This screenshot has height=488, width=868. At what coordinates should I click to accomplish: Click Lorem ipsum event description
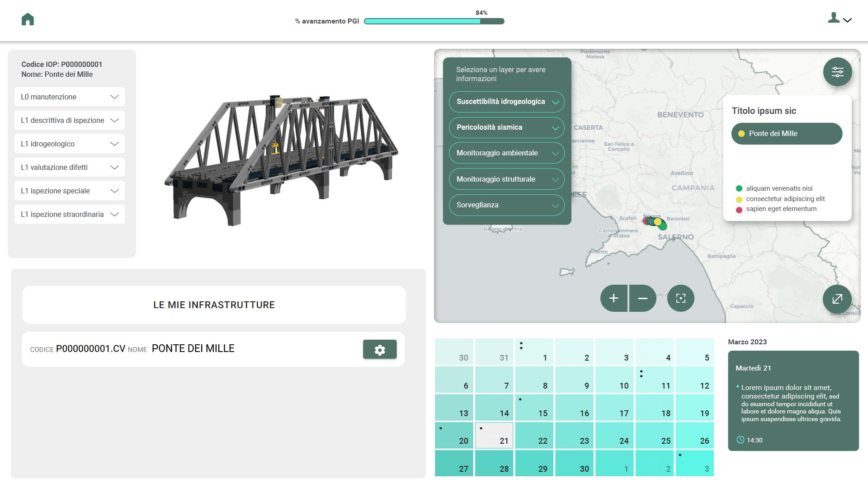(791, 403)
